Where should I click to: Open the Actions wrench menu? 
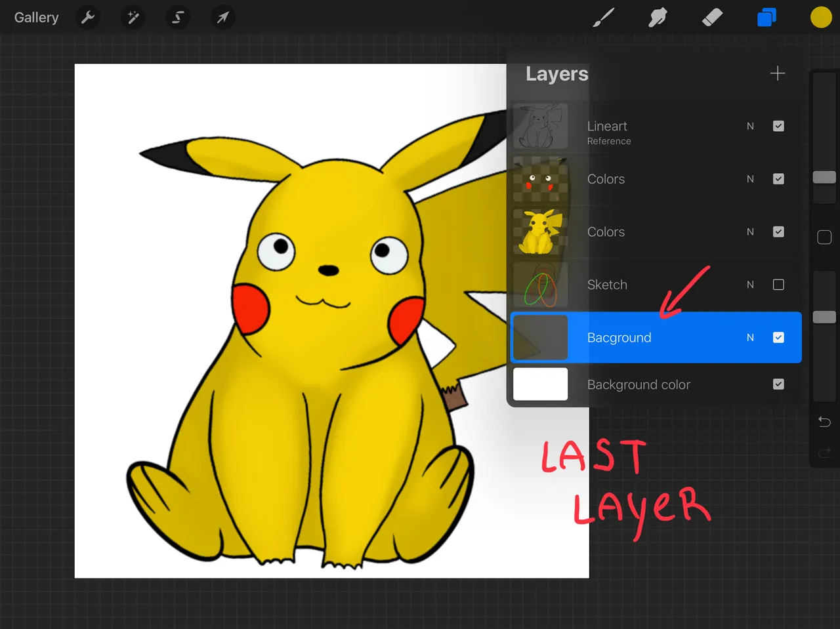[88, 18]
